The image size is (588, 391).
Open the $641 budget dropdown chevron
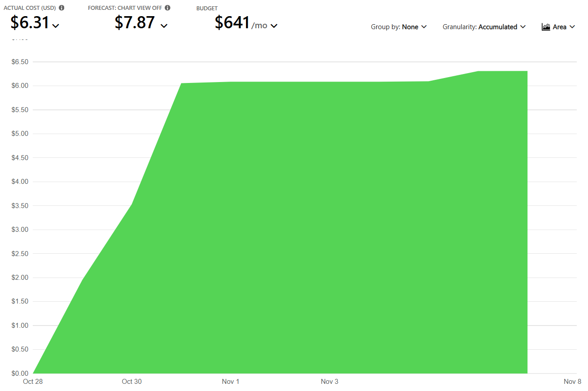coord(274,26)
